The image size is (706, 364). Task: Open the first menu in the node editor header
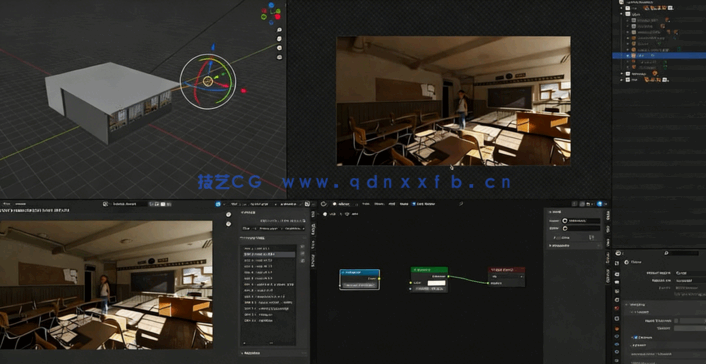click(x=367, y=204)
